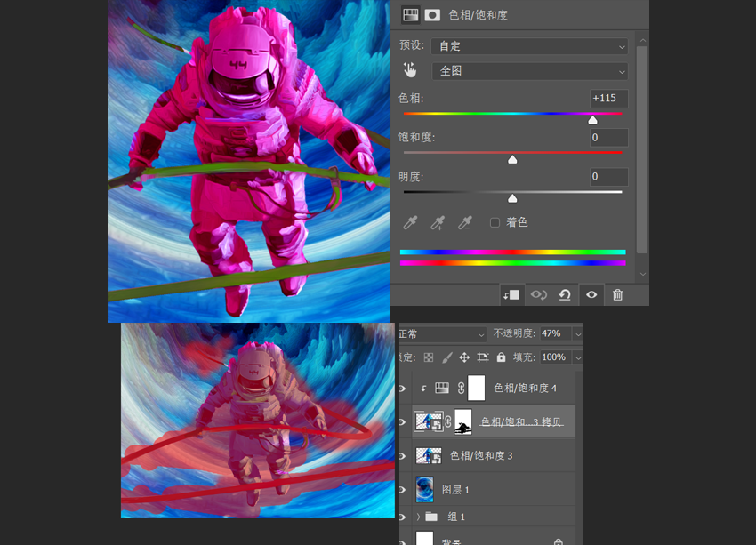Select the layer mask icon in Properties
Viewport: 756px width, 545px height.
pyautogui.click(x=432, y=15)
